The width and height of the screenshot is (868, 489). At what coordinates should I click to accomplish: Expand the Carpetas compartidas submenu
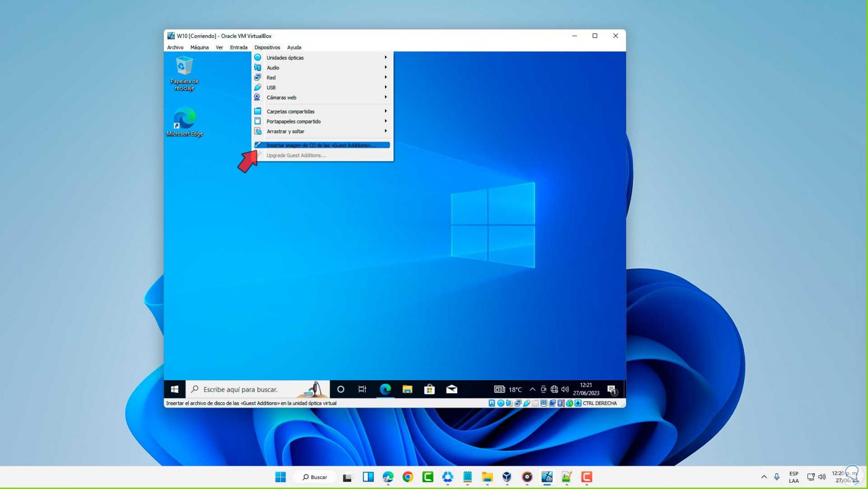(x=322, y=111)
